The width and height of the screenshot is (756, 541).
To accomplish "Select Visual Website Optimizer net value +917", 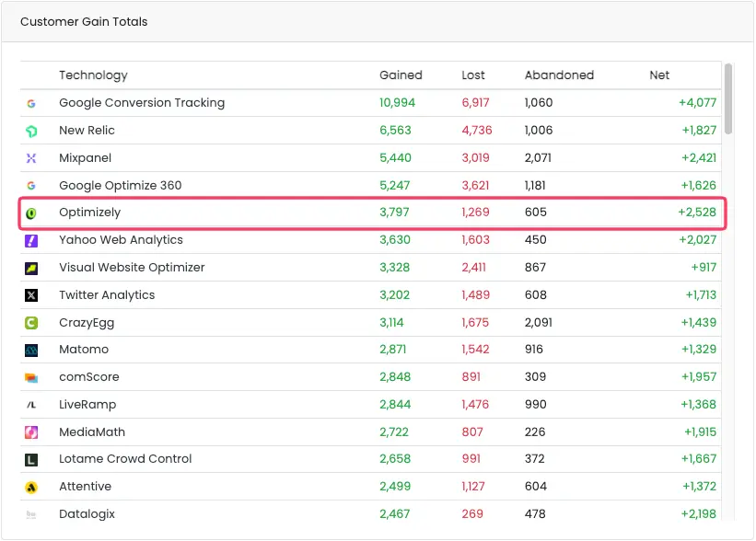I will tap(704, 267).
